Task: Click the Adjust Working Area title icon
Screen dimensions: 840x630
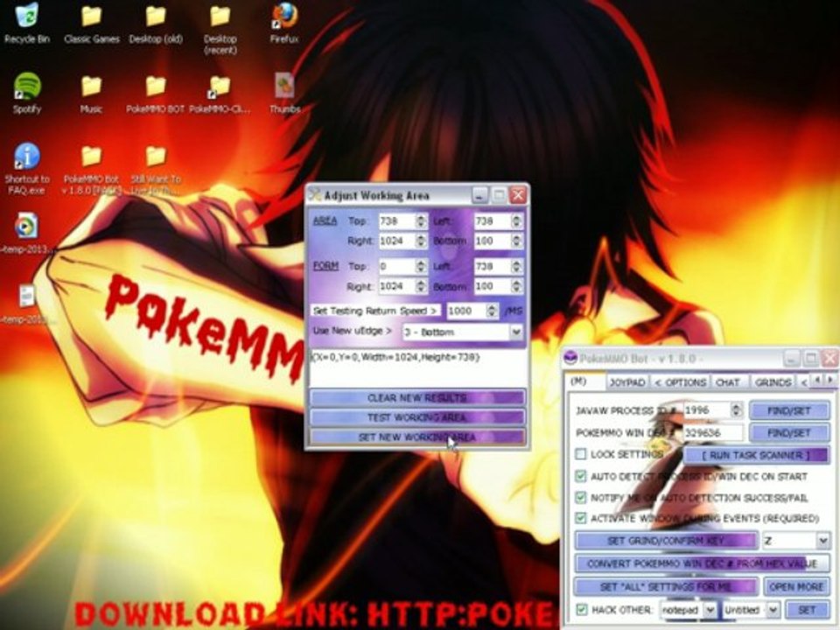Action: pos(314,194)
